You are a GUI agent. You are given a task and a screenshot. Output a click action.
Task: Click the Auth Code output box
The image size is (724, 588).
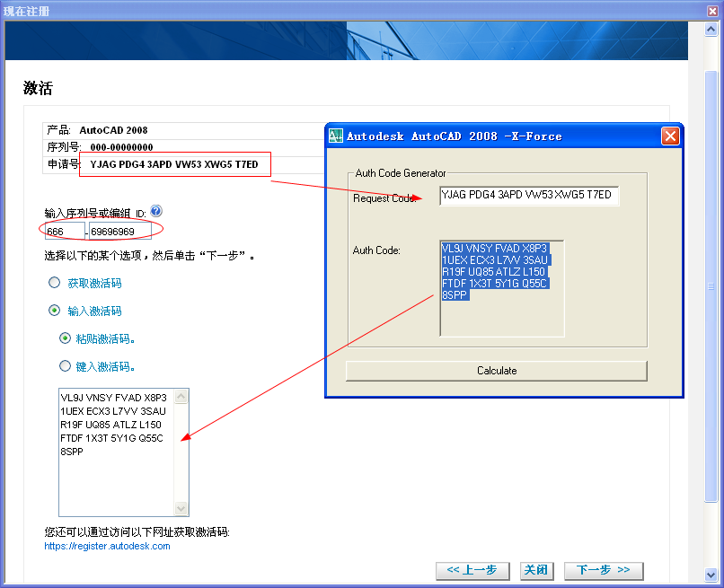coord(502,288)
